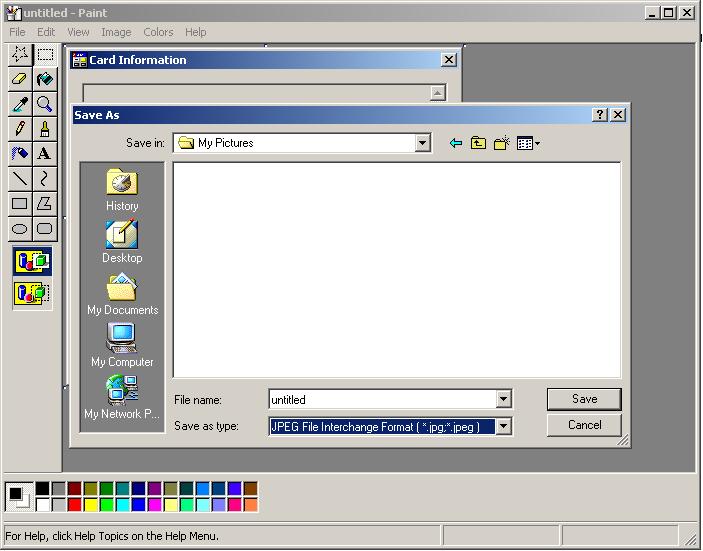Go back to last folder visited
The width and height of the screenshot is (703, 551).
tap(456, 143)
